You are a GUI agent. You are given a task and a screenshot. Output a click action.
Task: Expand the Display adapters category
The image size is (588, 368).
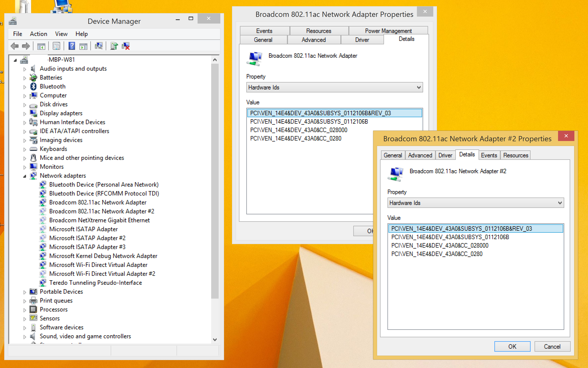[25, 114]
